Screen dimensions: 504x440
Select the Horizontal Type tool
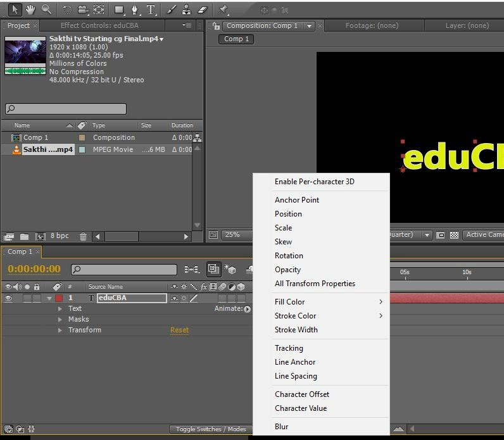pyautogui.click(x=151, y=9)
